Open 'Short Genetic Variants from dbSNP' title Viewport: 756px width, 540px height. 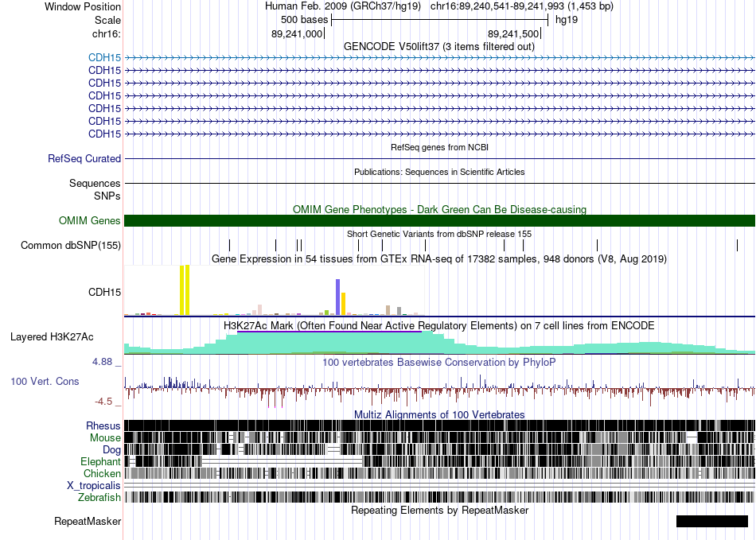point(439,234)
